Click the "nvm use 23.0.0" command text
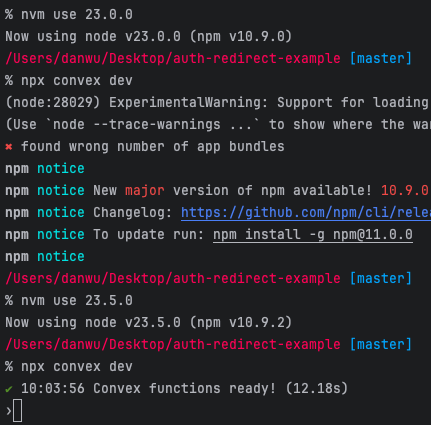The height and width of the screenshot is (425, 431). click(x=77, y=15)
